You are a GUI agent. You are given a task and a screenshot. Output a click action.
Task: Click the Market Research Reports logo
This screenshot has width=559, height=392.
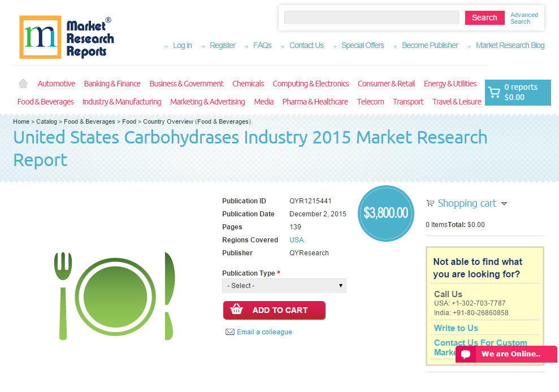67,37
